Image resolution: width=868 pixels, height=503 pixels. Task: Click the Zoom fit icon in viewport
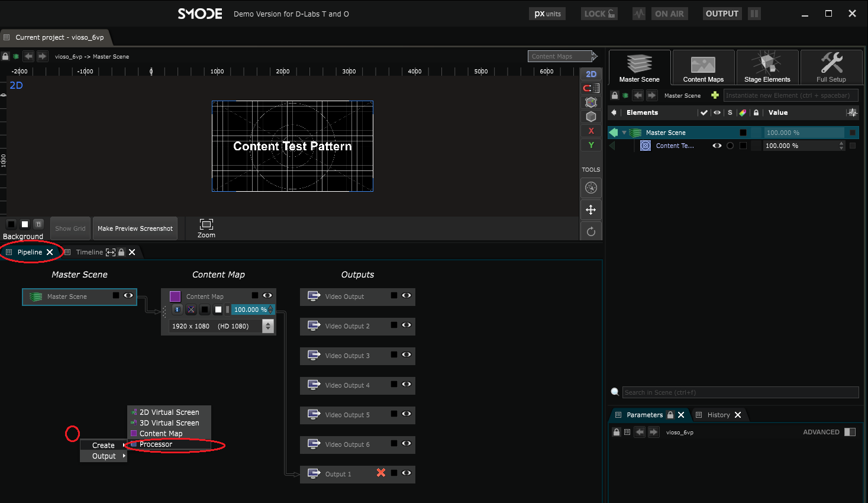pos(206,224)
